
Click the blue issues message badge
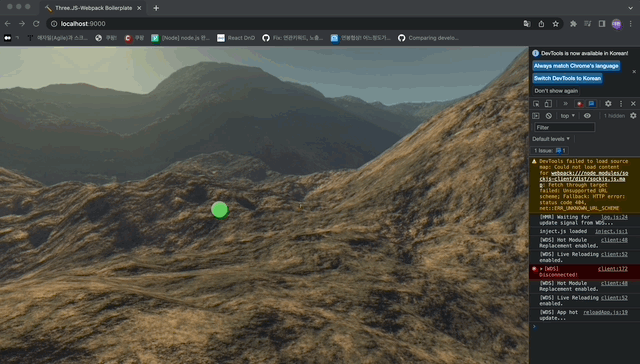pyautogui.click(x=592, y=104)
